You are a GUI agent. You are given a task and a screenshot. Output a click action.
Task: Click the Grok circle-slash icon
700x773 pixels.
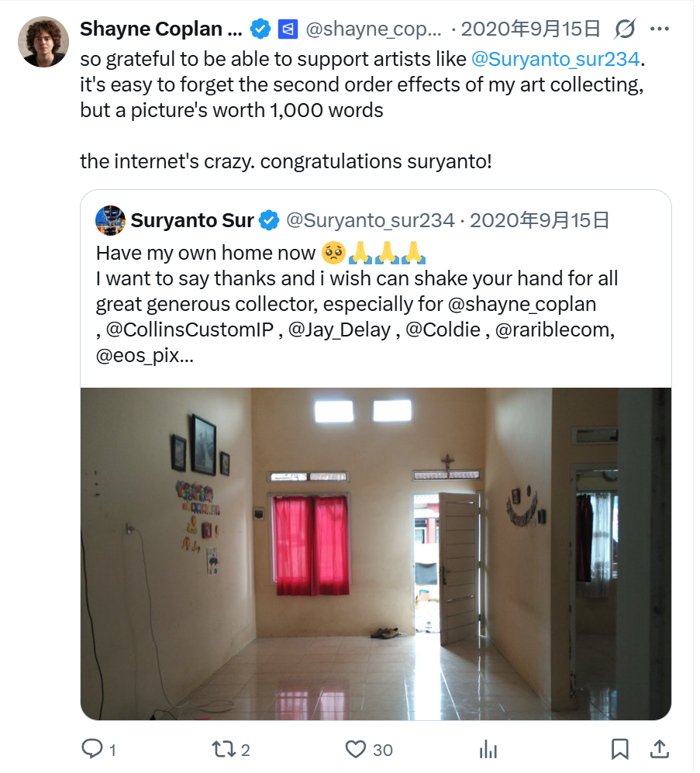point(625,29)
